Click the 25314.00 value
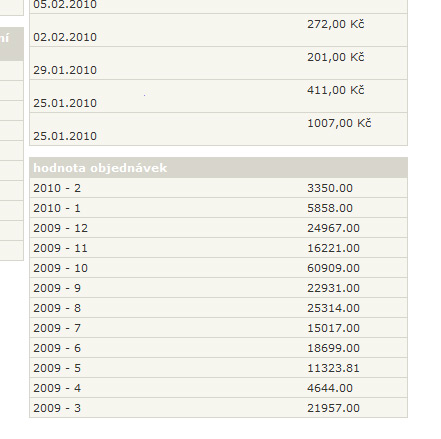The image size is (441, 439). click(333, 308)
